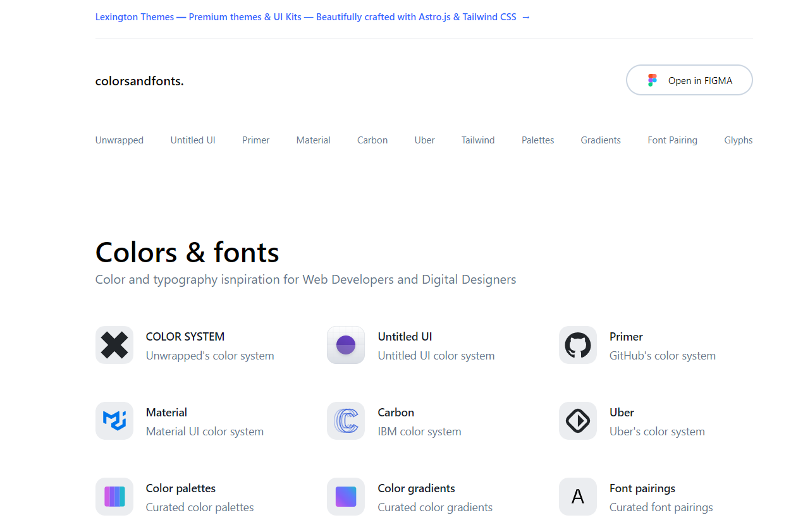Click "Material UI color system" description
791x532 pixels.
[205, 432]
